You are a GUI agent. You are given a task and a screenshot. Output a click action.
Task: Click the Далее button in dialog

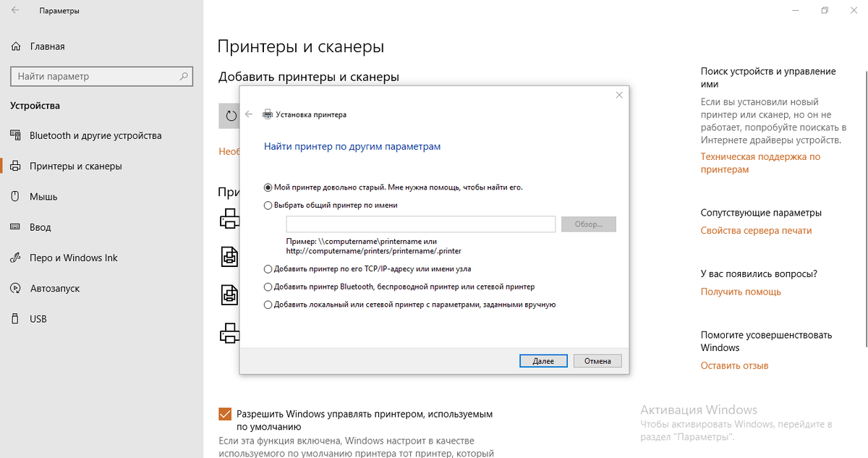[x=543, y=360]
